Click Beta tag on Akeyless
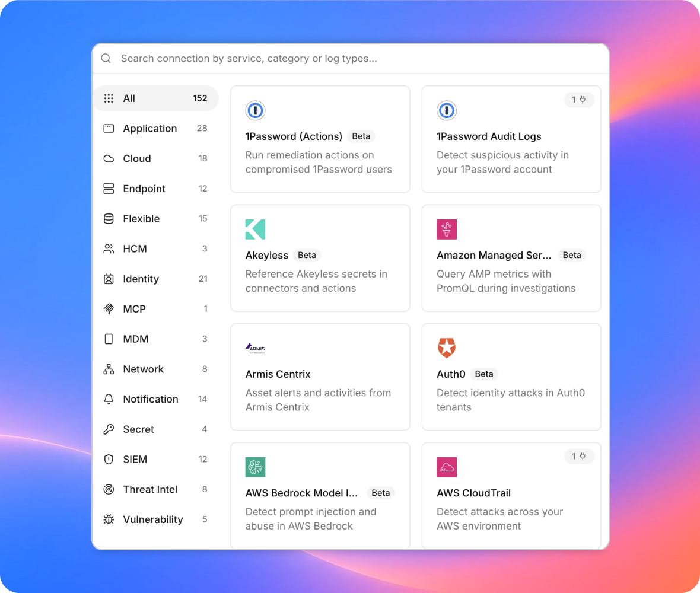 tap(307, 255)
